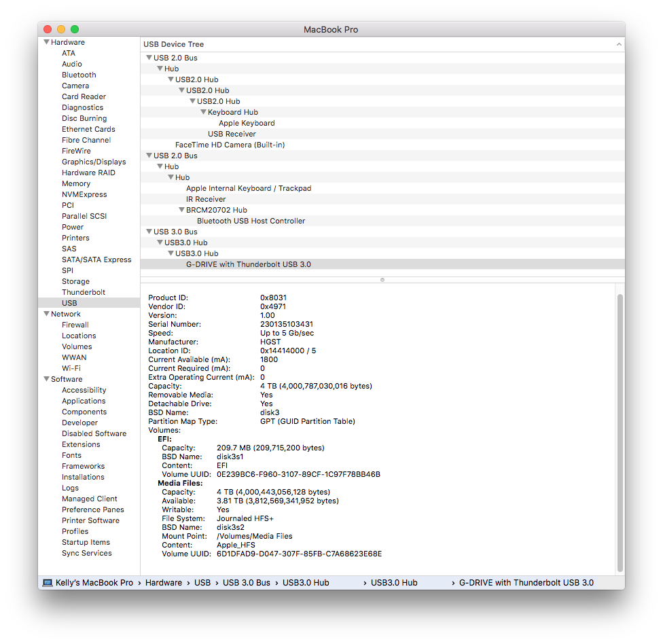
Task: Open Disc Burning section
Action: (x=84, y=118)
